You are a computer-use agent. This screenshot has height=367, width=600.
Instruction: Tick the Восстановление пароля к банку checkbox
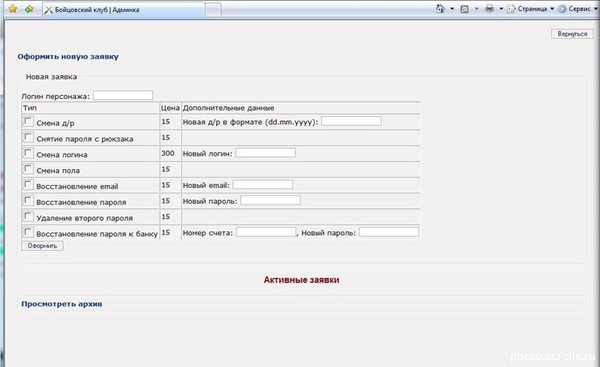point(28,232)
